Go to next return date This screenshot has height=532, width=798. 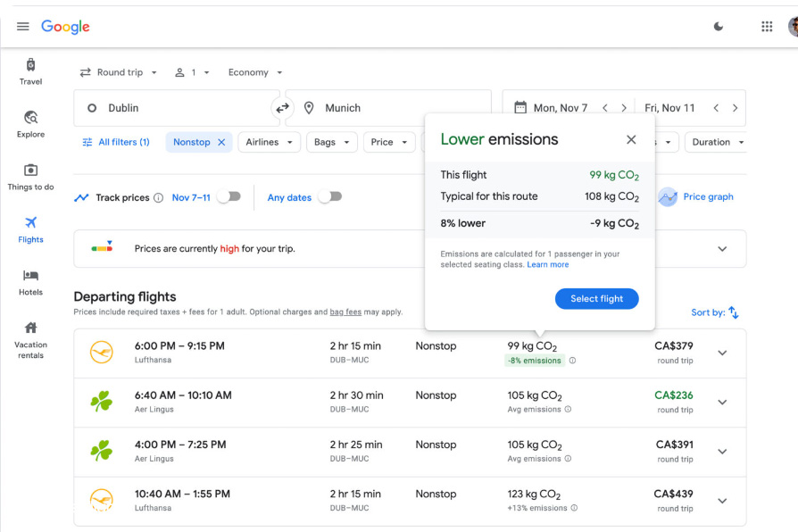pos(735,108)
